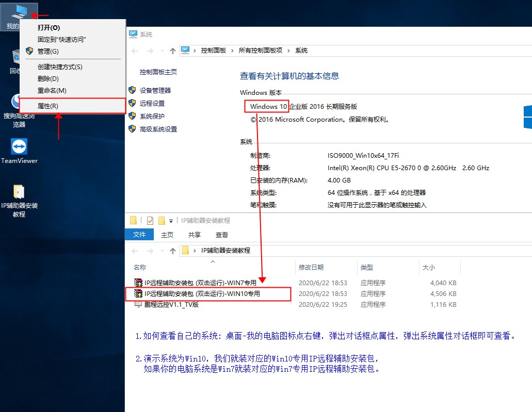Open the 设备管理器 link
The image size is (532, 412).
[x=155, y=90]
